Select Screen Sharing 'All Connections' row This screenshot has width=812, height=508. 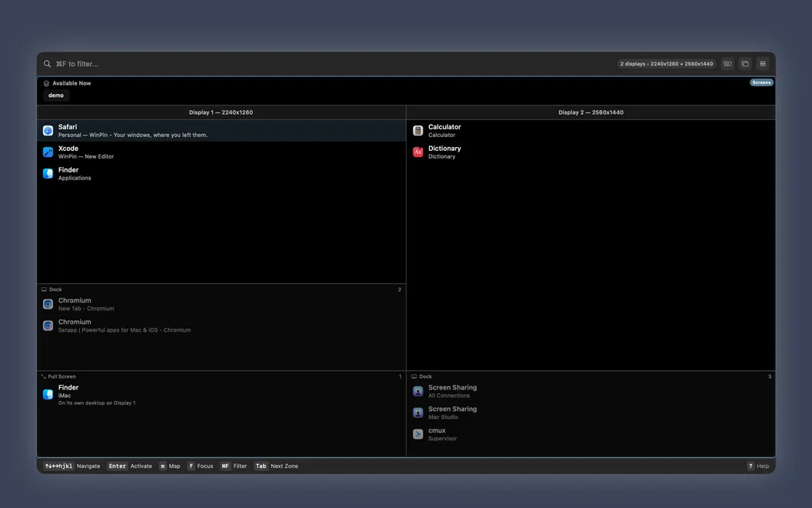coord(591,391)
